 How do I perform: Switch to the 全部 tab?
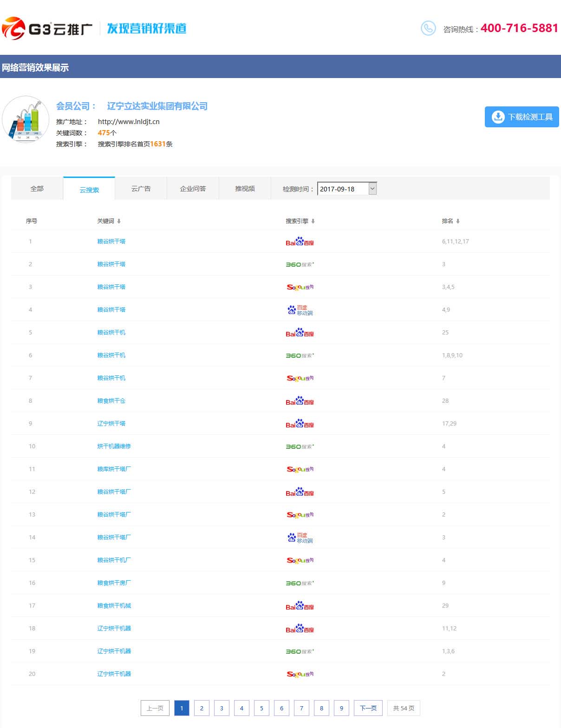tap(37, 189)
